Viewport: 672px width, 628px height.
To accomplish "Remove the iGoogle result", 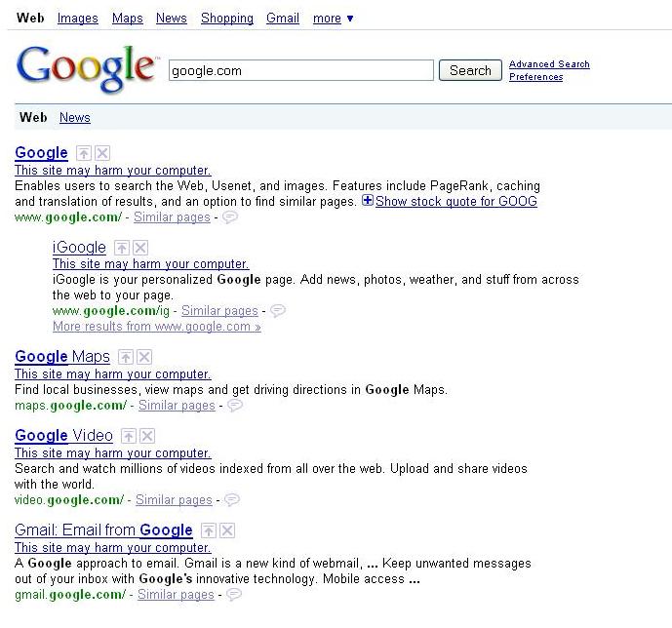I will [x=140, y=248].
